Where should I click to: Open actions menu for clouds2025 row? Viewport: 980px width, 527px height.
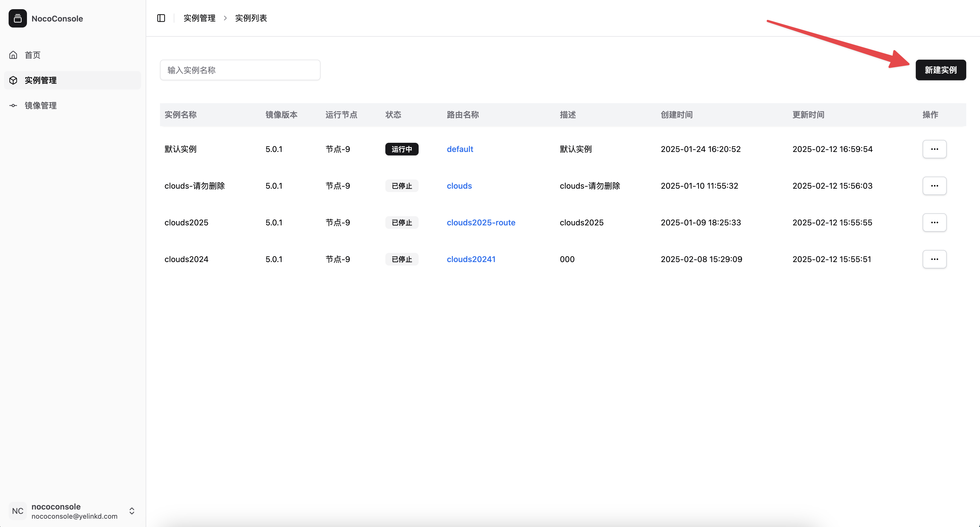tap(934, 222)
